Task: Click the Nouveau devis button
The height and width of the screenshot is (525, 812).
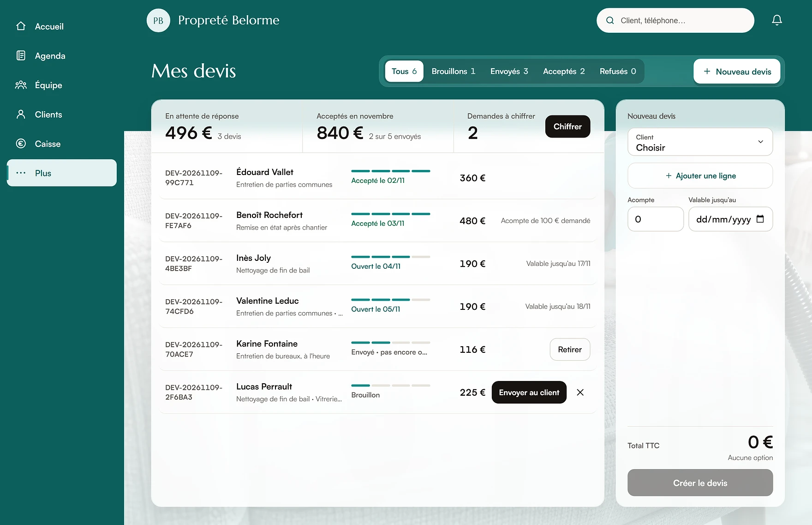Action: pos(737,72)
